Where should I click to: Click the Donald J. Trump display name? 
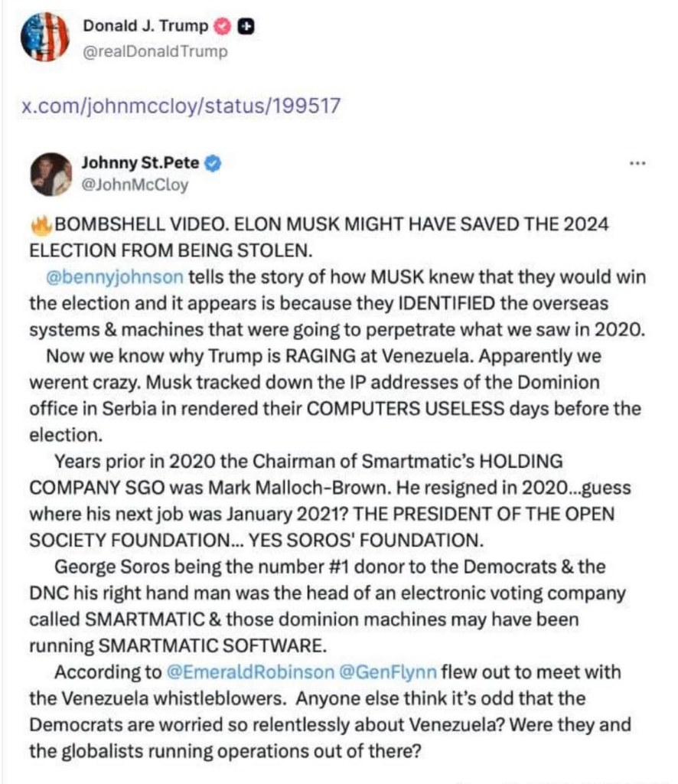[145, 26]
